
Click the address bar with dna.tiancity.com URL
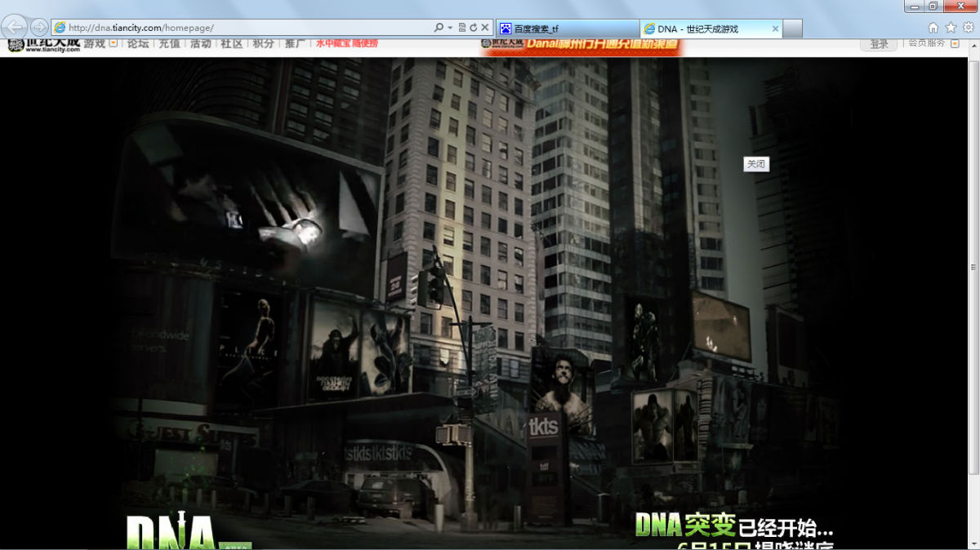point(272,28)
